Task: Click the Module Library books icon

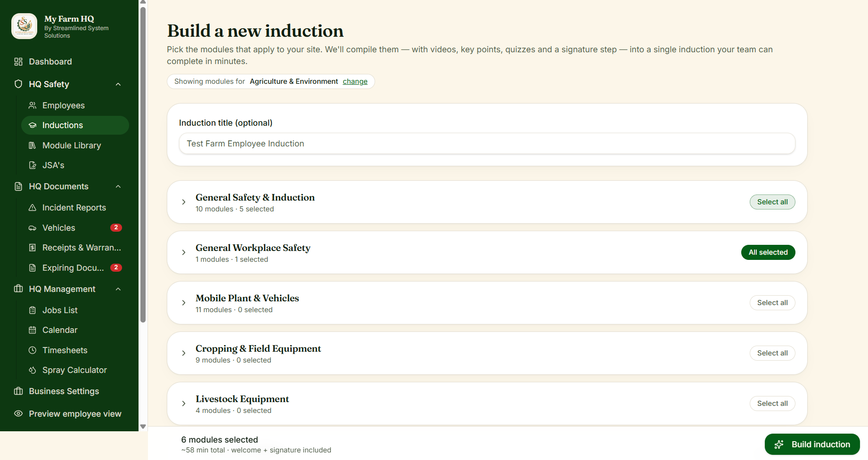Action: (x=33, y=145)
